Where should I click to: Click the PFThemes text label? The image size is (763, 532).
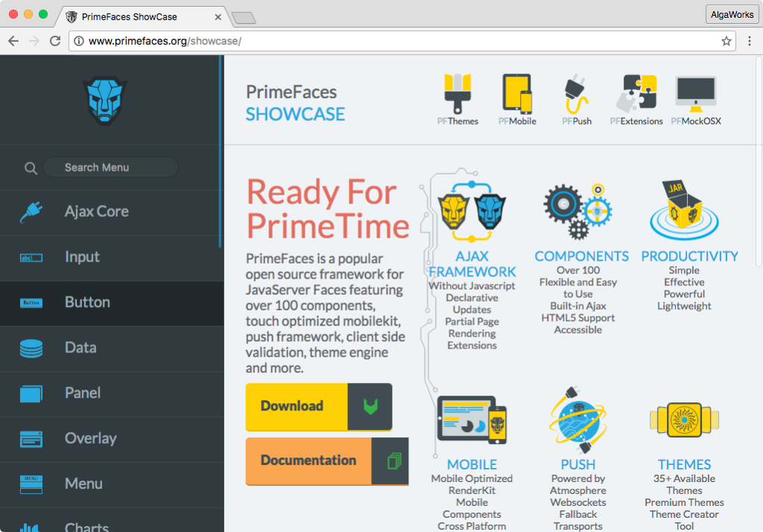click(x=458, y=121)
